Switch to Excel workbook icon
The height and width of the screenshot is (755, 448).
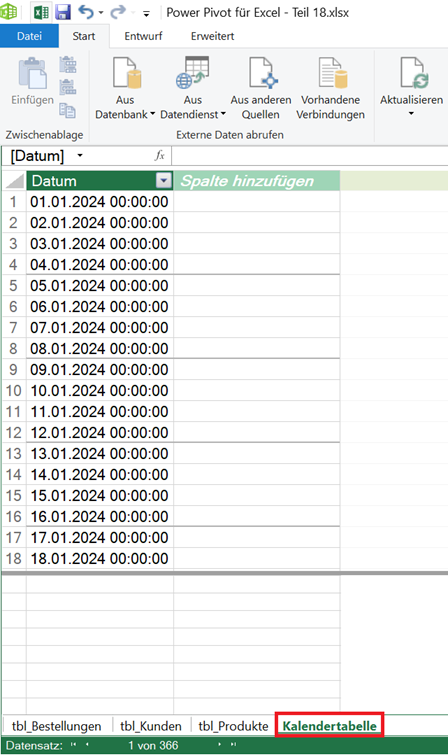pyautogui.click(x=40, y=12)
